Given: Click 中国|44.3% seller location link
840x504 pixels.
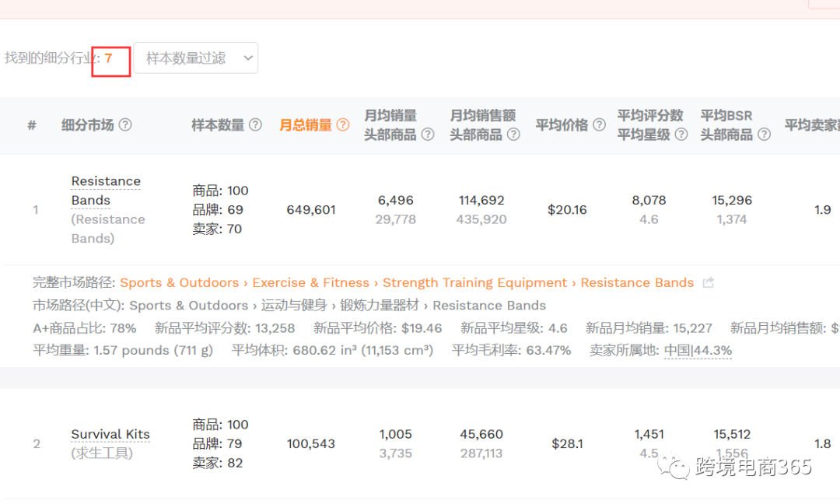Looking at the screenshot, I should (x=698, y=351).
